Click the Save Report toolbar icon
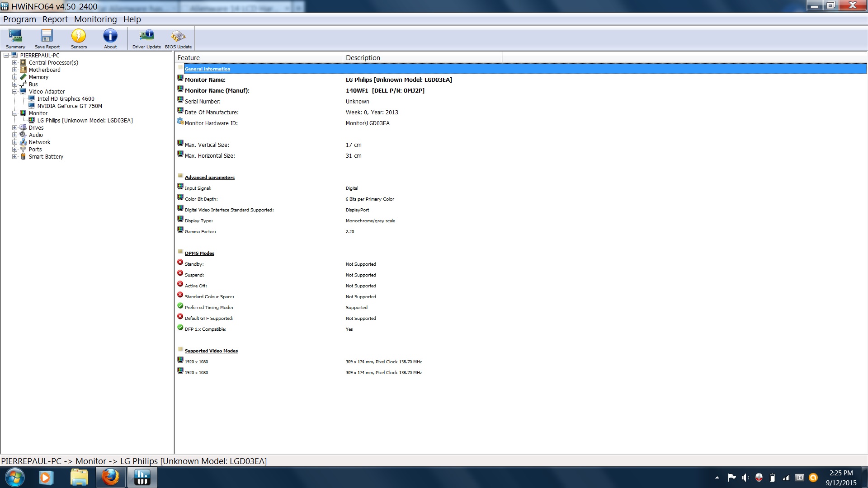This screenshot has height=488, width=868. 47,38
